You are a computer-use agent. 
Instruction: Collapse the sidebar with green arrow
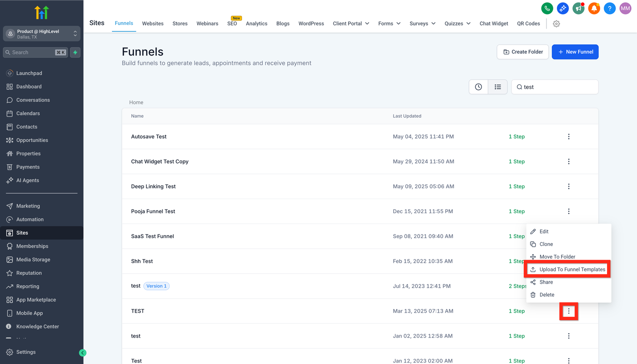click(82, 353)
